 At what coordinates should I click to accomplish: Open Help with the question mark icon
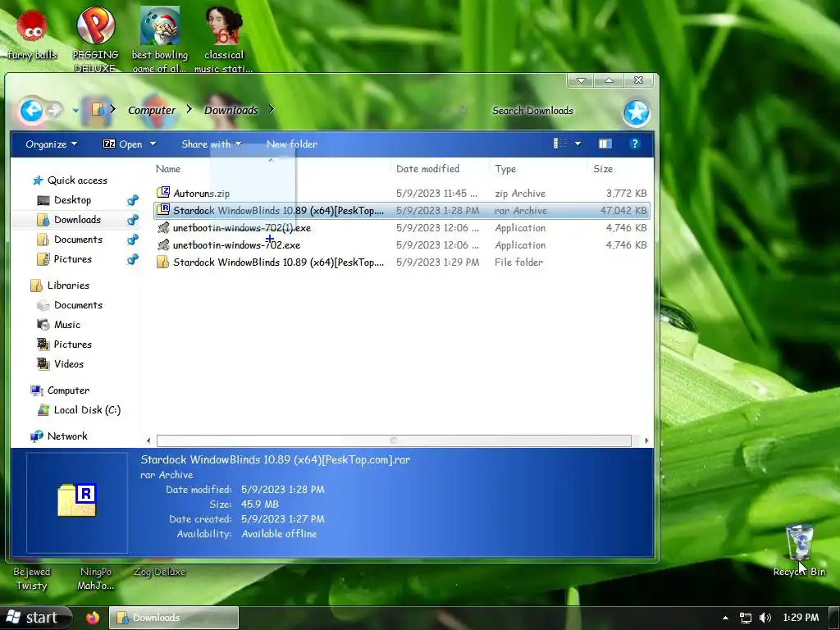635,144
